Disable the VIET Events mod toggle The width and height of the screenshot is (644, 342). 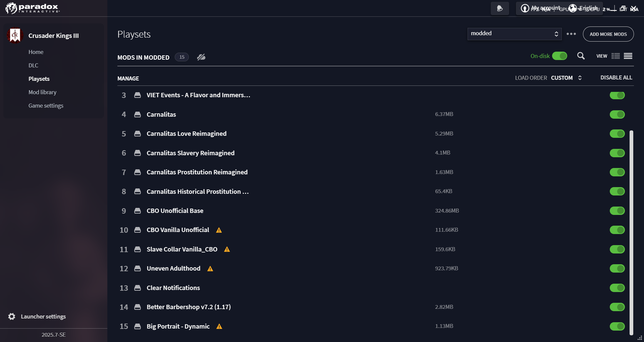[617, 95]
